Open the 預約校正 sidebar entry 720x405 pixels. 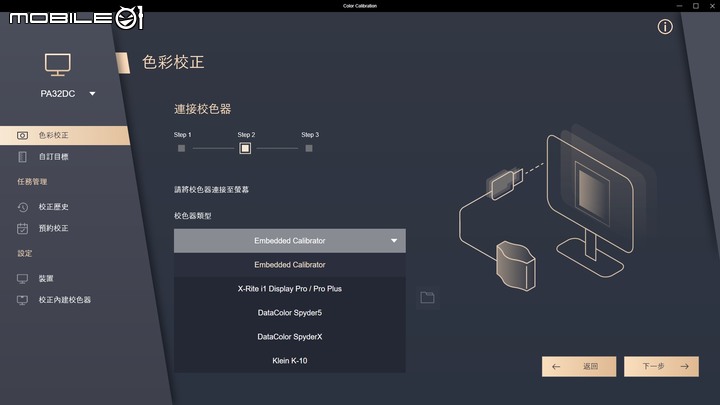tap(53, 228)
